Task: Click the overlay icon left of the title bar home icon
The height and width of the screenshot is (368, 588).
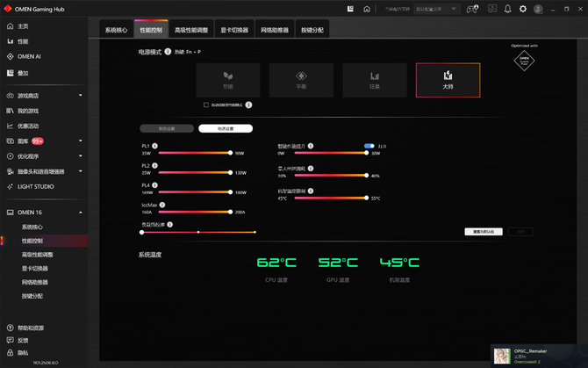Action: point(350,9)
